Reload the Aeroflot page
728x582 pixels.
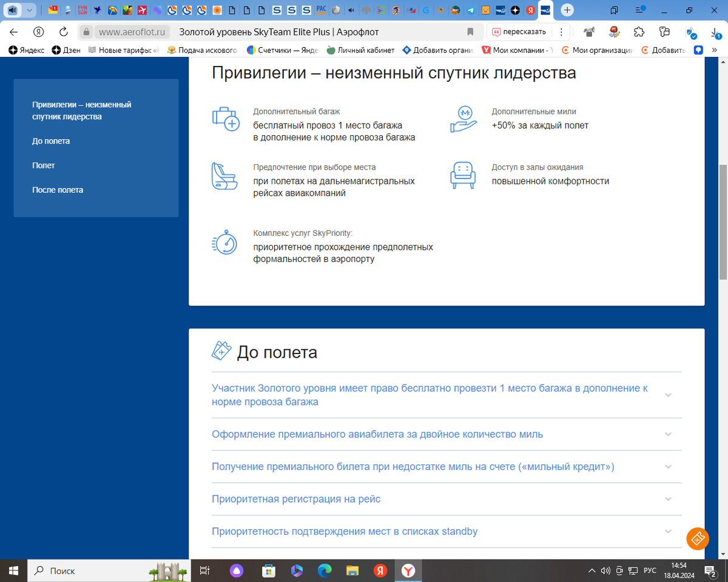click(63, 32)
